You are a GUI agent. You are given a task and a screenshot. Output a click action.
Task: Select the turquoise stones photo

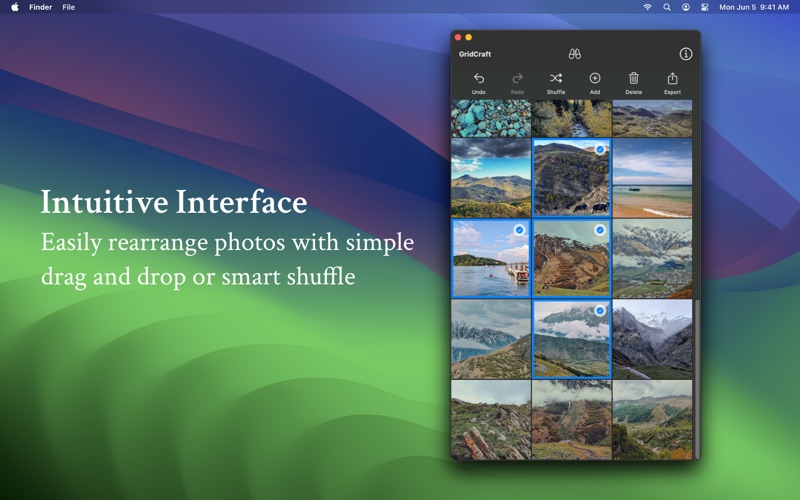[491, 118]
